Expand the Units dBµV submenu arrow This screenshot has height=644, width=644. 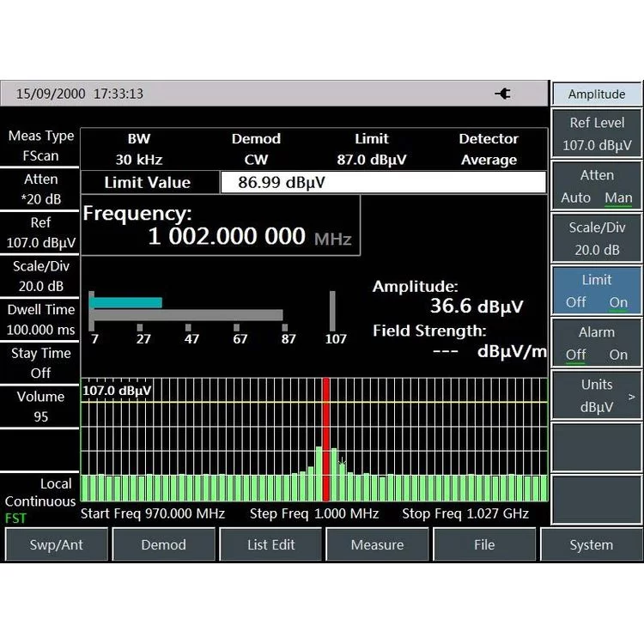[632, 397]
